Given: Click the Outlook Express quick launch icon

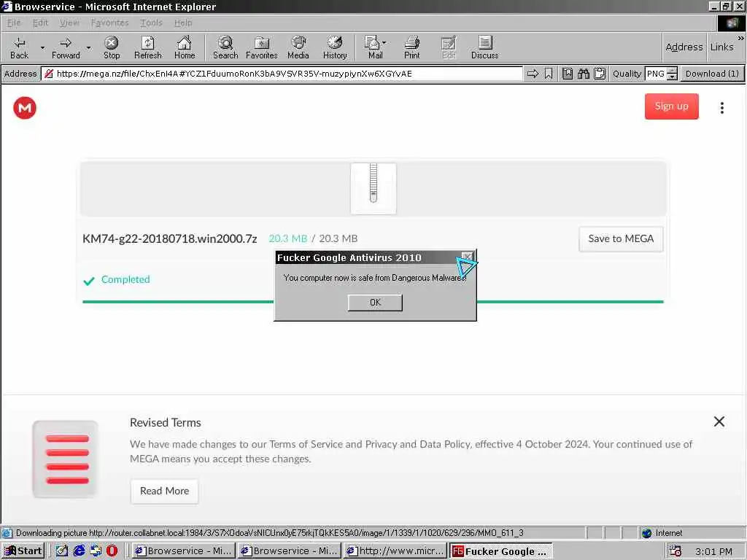Looking at the screenshot, I should [96, 551].
